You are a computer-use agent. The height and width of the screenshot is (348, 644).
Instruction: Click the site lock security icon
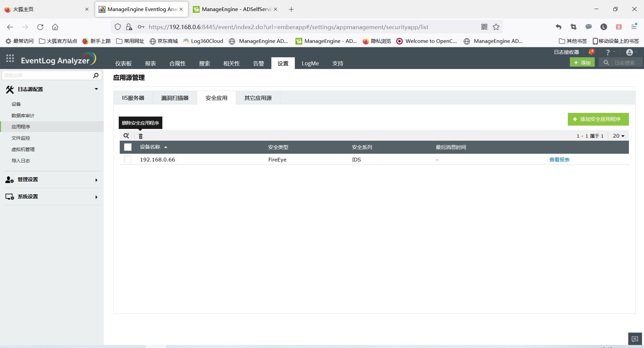[129, 27]
